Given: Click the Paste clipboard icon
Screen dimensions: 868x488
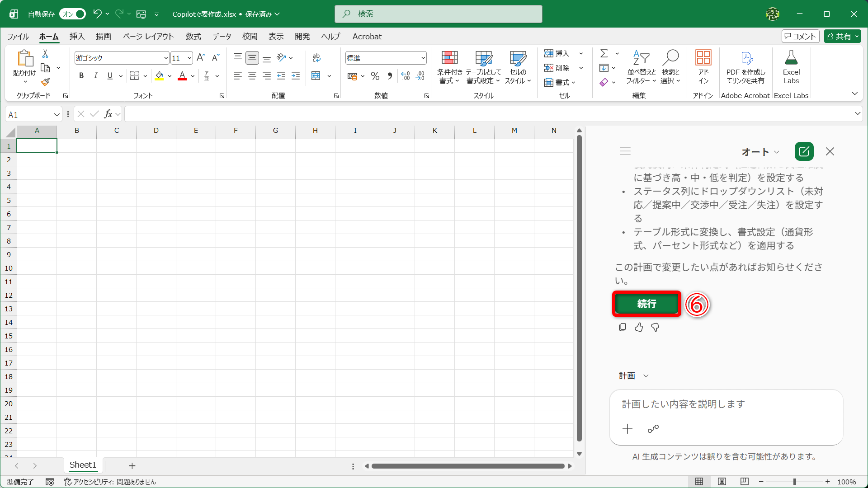Looking at the screenshot, I should 25,58.
